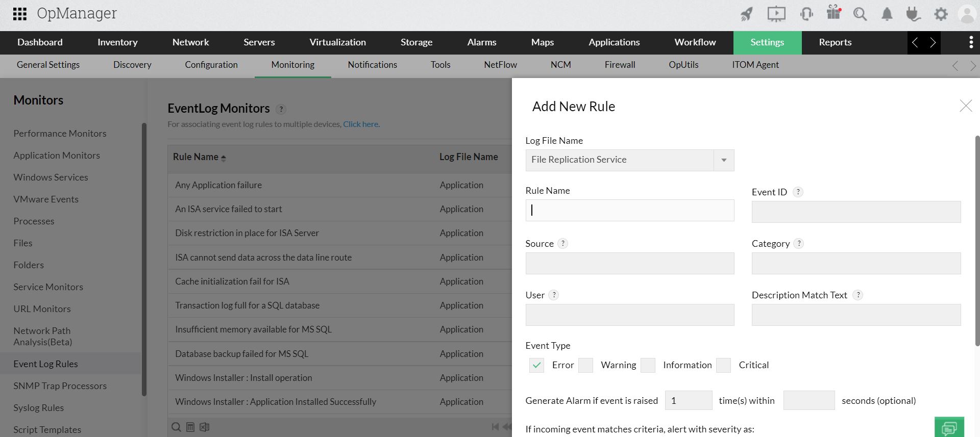Viewport: 980px width, 437px height.
Task: Click the help icon beside Event ID
Action: 798,192
